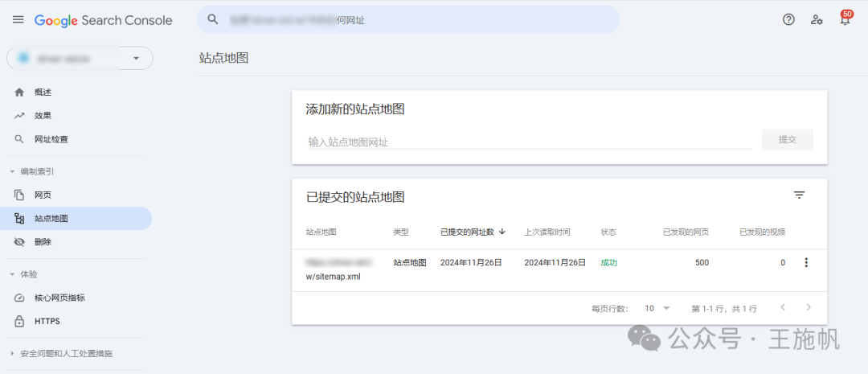Image resolution: width=868 pixels, height=374 pixels.
Task: Click the padlock icon beside HTTPS
Action: tap(19, 322)
